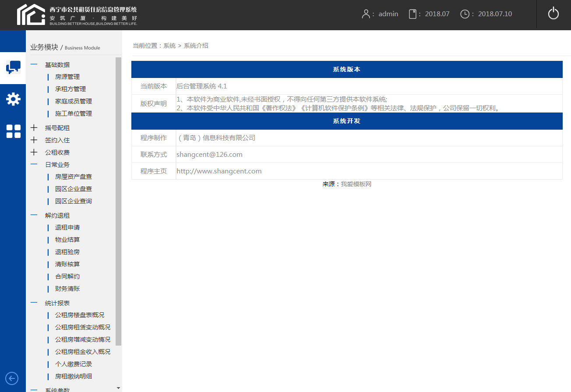The image size is (571, 392).
Task: Click the 我爱模板网 source link
Action: point(356,184)
